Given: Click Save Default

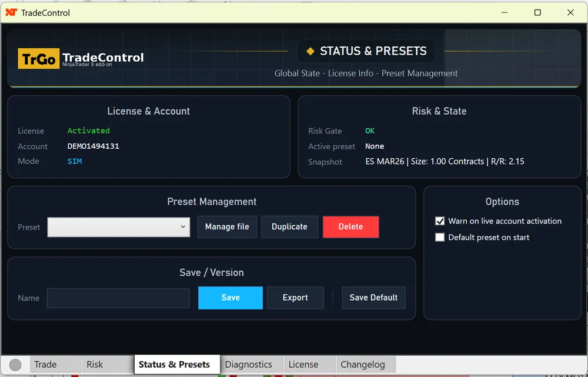Looking at the screenshot, I should (373, 298).
